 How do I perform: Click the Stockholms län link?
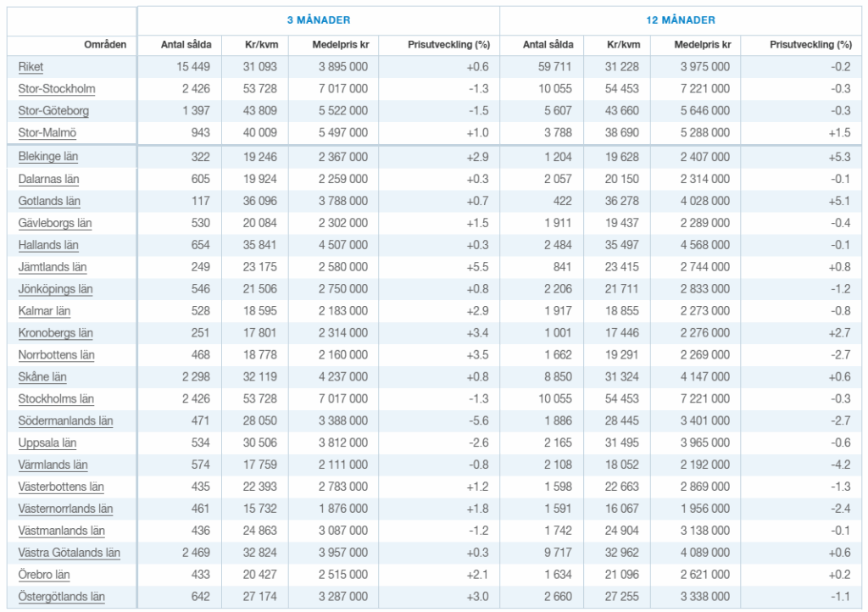(x=56, y=399)
